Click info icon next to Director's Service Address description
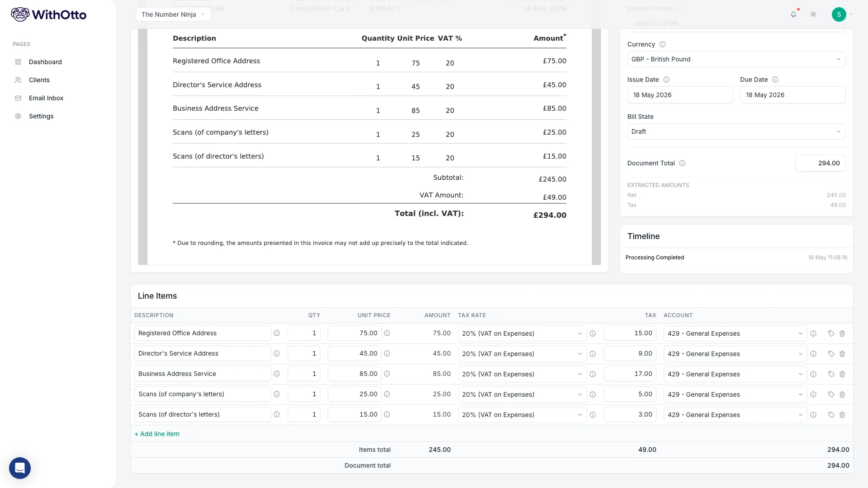Image resolution: width=868 pixels, height=488 pixels. coord(277,354)
